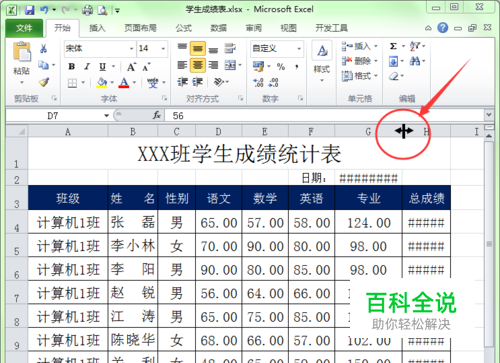Click the comma style icon

point(296,67)
